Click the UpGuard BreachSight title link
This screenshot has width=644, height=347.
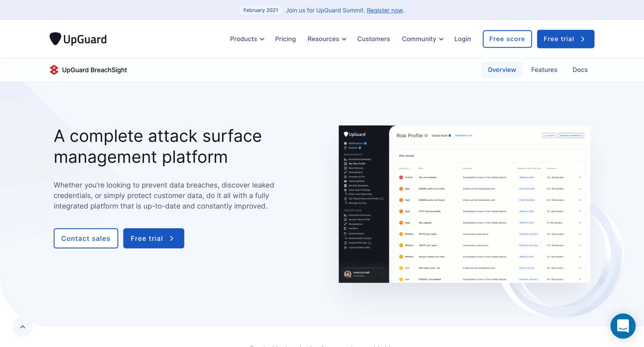(95, 70)
